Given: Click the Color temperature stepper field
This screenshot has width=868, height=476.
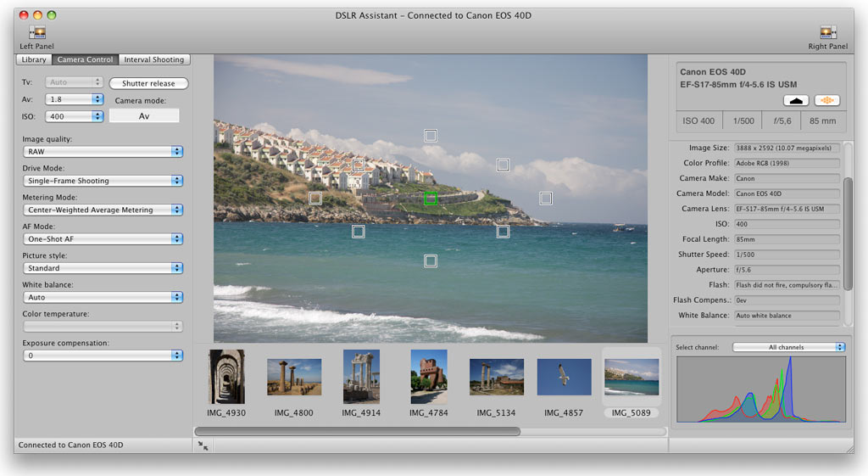Looking at the screenshot, I should [103, 327].
